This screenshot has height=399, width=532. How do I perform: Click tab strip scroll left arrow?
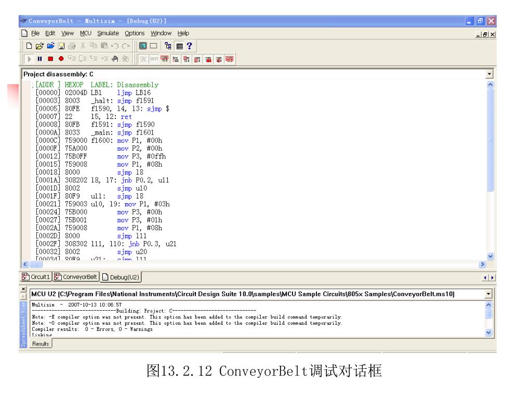[x=486, y=277]
